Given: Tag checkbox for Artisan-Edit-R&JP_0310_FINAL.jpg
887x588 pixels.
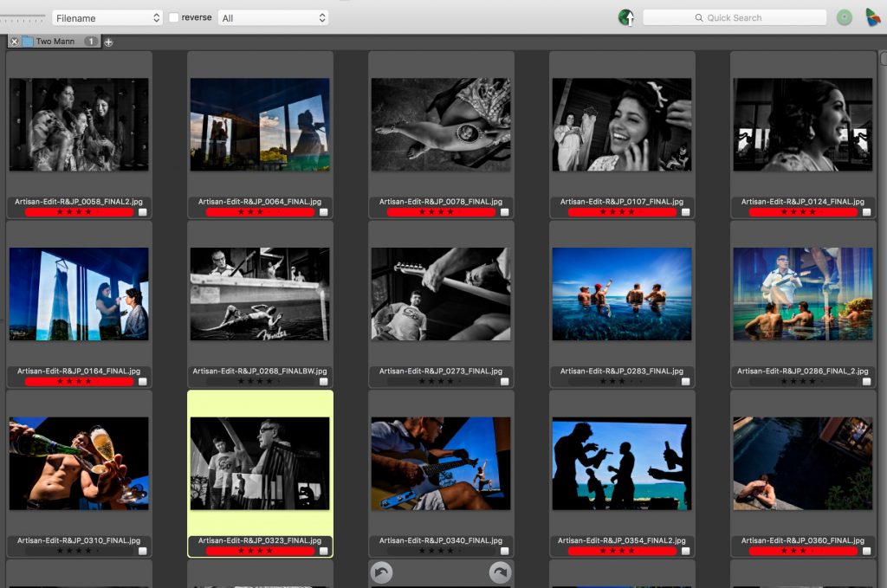Looking at the screenshot, I should tap(143, 551).
